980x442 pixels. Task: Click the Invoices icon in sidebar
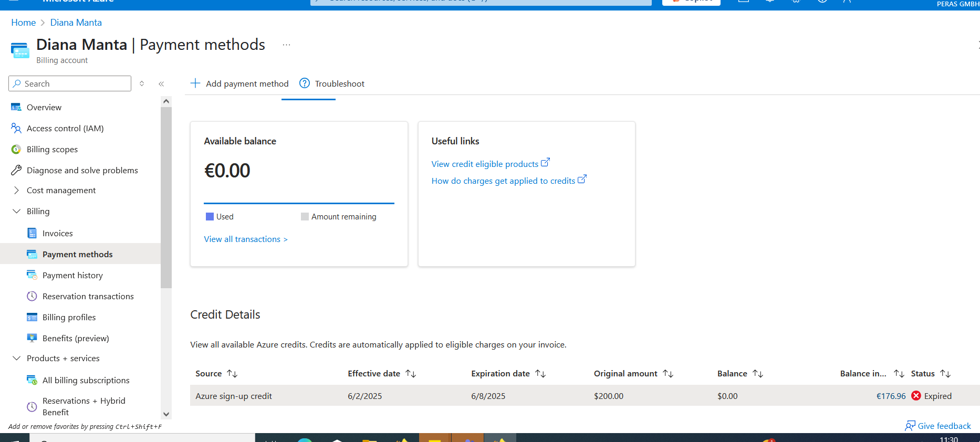[32, 233]
